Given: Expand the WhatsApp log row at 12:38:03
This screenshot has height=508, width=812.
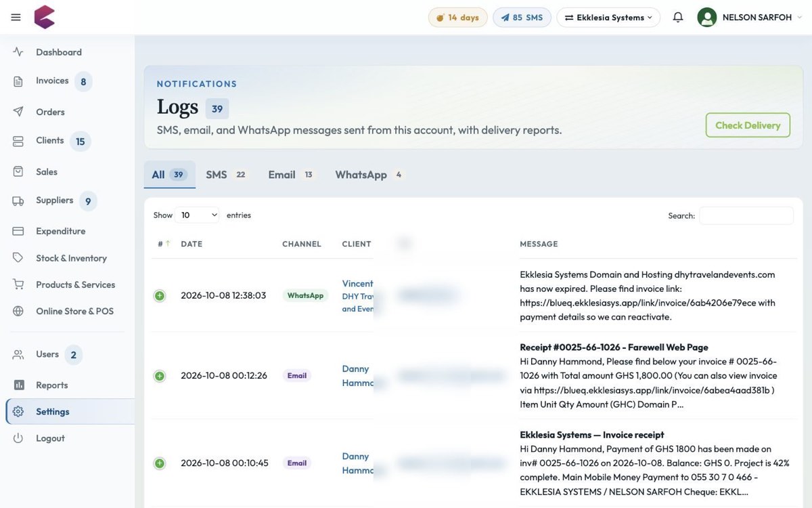Looking at the screenshot, I should [x=160, y=295].
